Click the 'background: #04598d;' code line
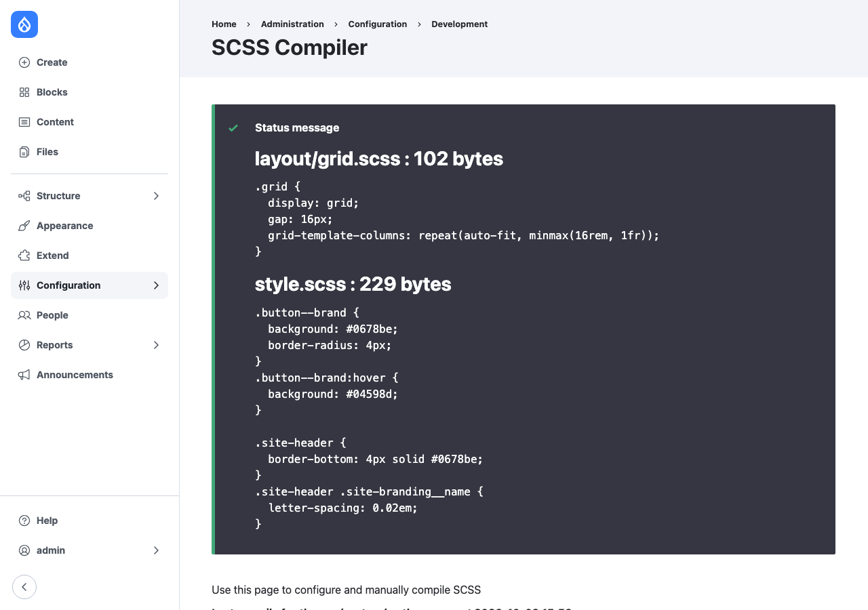This screenshot has width=868, height=610. tap(333, 394)
